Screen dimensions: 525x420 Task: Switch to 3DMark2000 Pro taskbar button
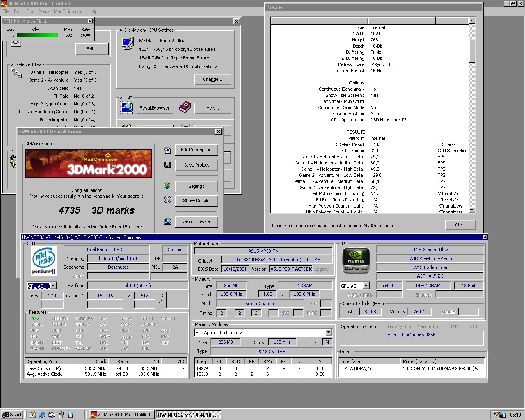point(121,415)
